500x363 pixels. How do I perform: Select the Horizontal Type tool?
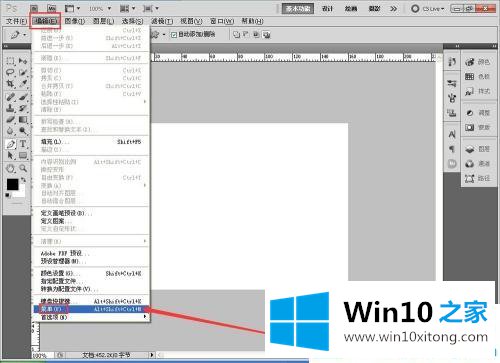23,144
